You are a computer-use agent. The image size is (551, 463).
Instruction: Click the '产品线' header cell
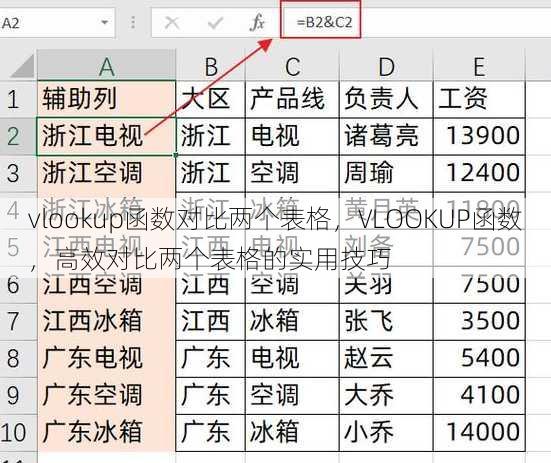(292, 99)
